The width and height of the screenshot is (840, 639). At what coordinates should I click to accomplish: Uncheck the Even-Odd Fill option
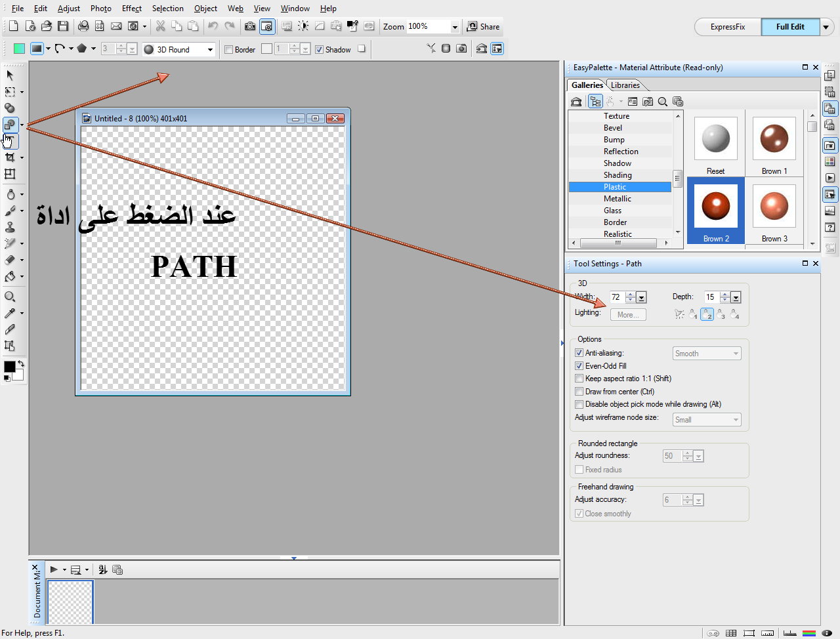click(579, 366)
